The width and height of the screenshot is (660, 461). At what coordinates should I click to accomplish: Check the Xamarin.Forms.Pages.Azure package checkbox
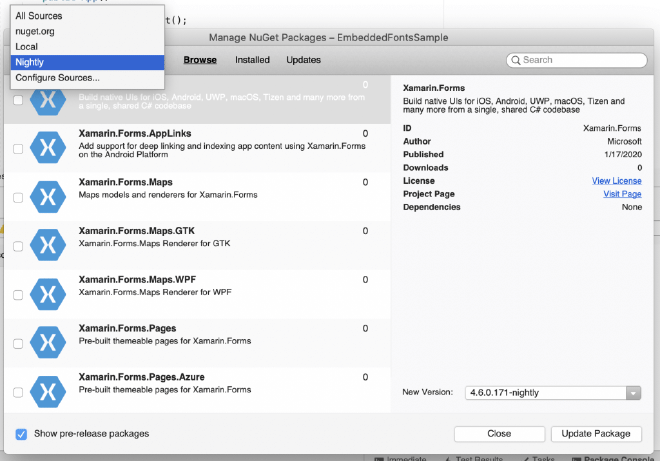click(x=18, y=392)
